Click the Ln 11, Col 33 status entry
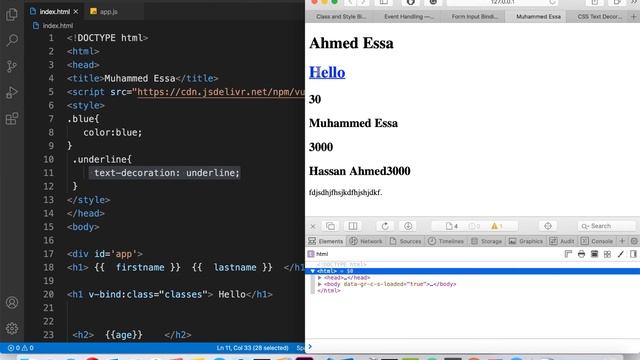The width and height of the screenshot is (640, 360). click(252, 348)
